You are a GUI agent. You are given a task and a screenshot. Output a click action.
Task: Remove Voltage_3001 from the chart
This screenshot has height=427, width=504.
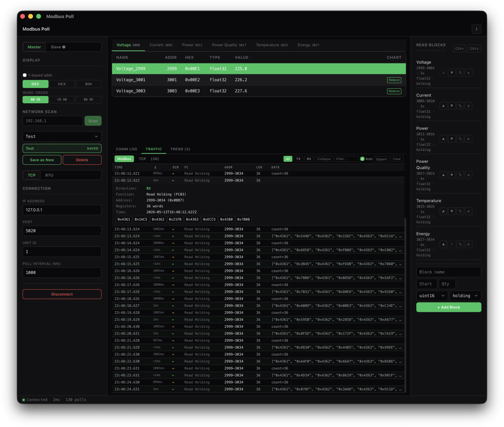click(394, 80)
